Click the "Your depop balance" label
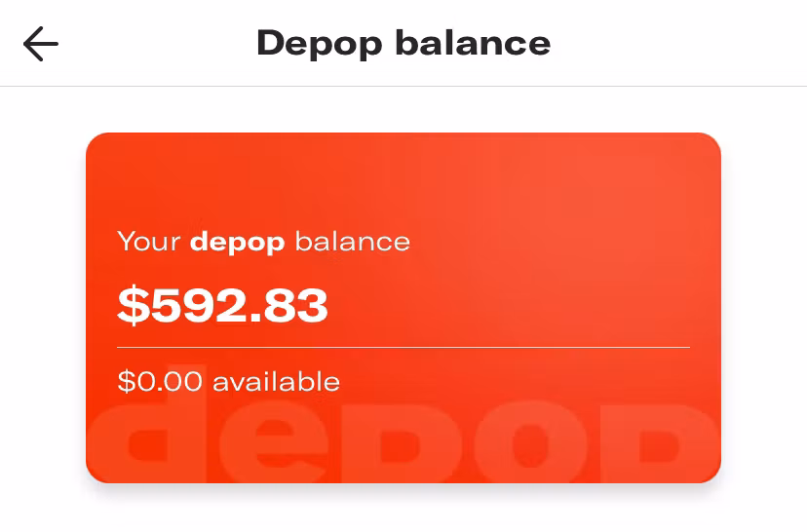This screenshot has height=532, width=807. click(263, 241)
